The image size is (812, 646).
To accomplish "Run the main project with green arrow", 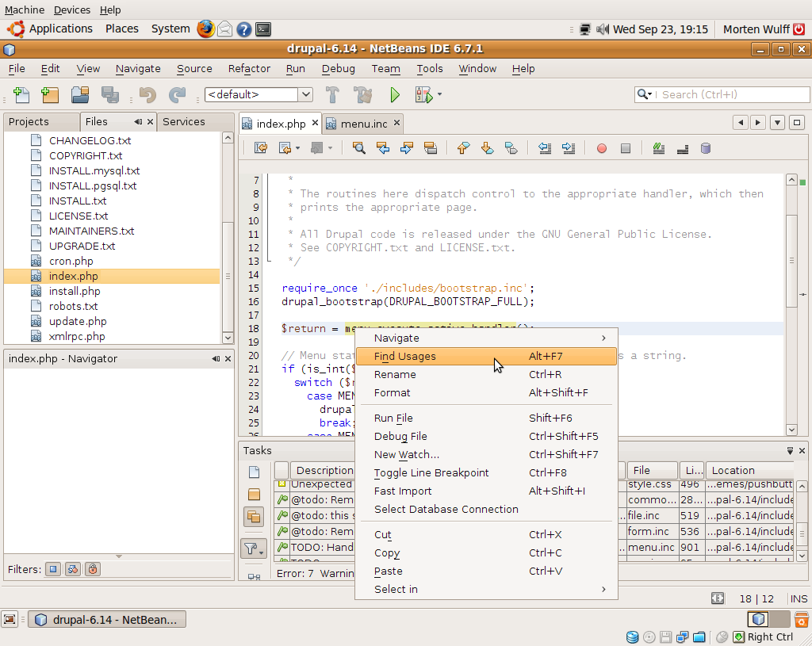I will click(395, 95).
